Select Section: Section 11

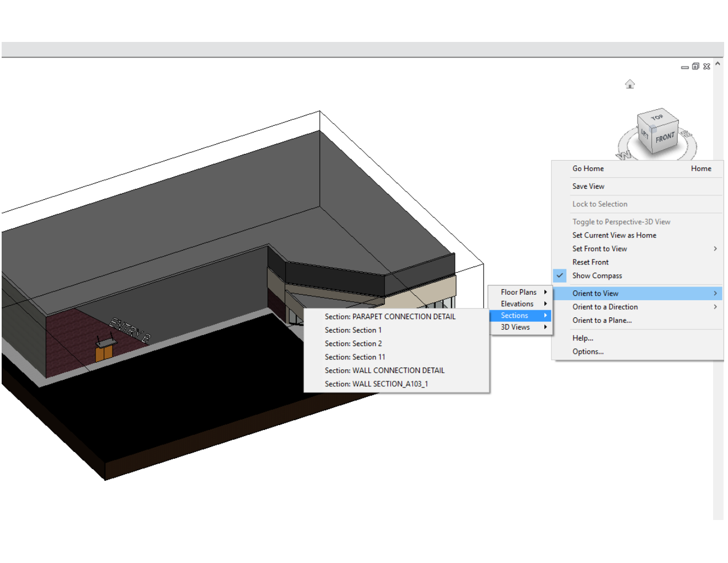pyautogui.click(x=397, y=357)
